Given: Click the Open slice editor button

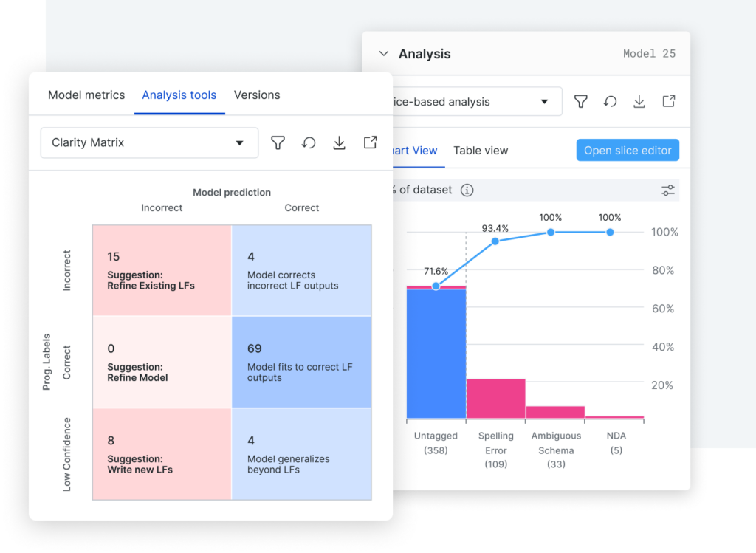Looking at the screenshot, I should (x=628, y=151).
